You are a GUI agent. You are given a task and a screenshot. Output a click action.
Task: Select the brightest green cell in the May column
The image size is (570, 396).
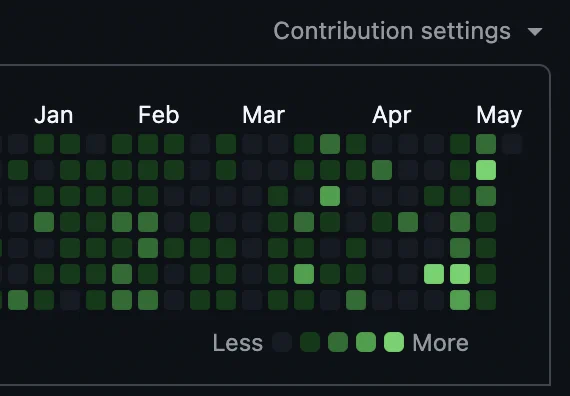click(486, 170)
